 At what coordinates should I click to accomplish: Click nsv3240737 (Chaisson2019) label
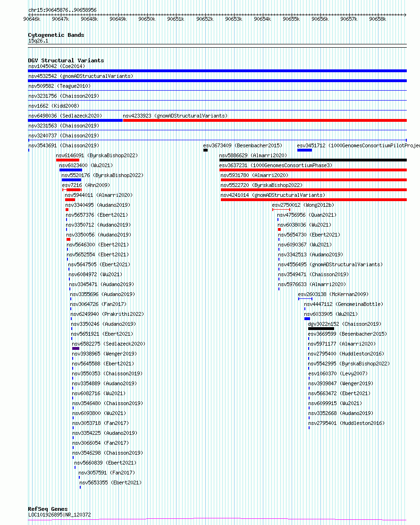coord(64,135)
